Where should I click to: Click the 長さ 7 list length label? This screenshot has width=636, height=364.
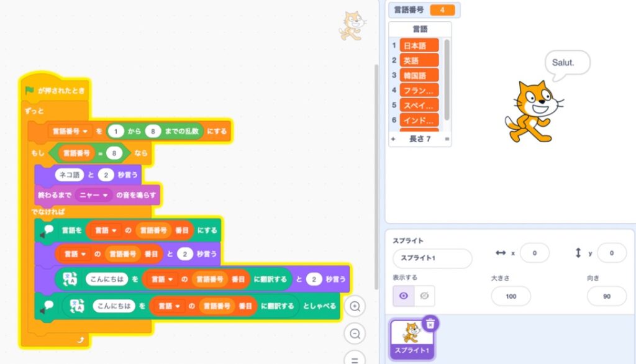pos(420,139)
